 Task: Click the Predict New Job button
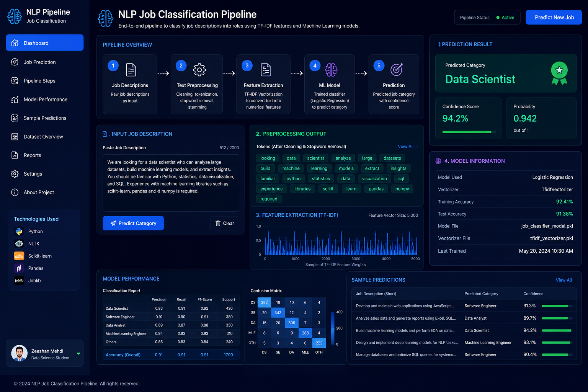tap(554, 17)
